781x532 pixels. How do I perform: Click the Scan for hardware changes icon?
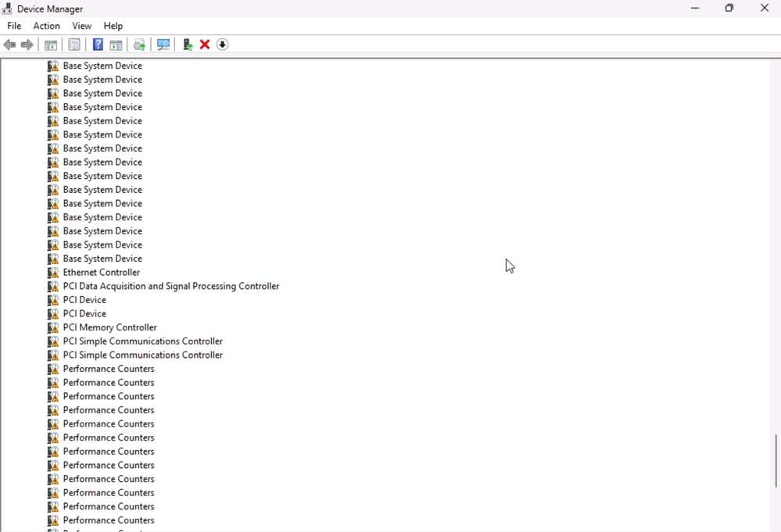click(x=163, y=45)
